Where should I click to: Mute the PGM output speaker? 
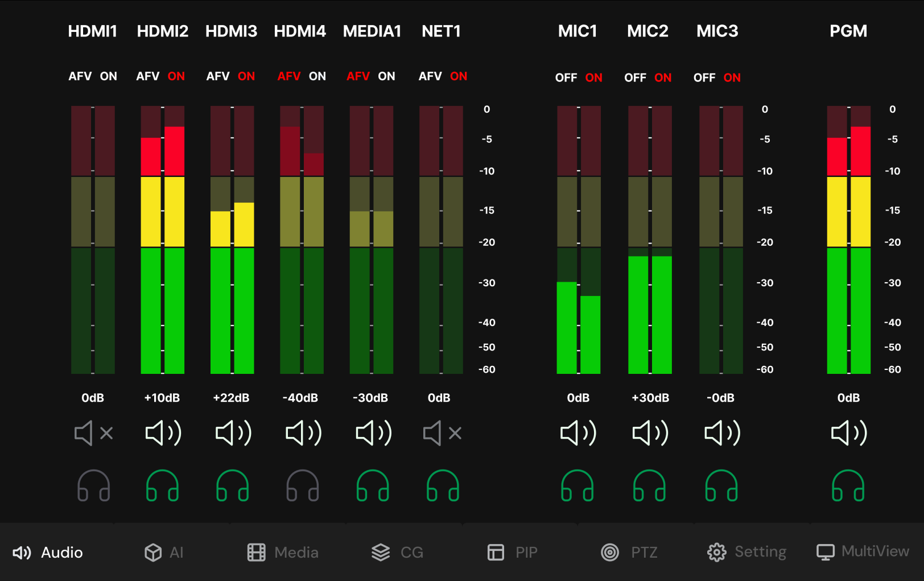[848, 433]
